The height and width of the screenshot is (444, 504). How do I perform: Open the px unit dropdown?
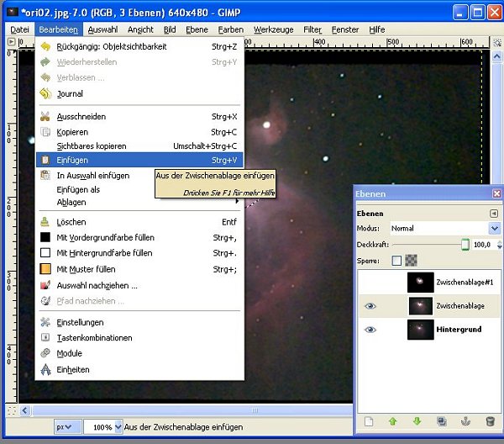click(x=68, y=427)
